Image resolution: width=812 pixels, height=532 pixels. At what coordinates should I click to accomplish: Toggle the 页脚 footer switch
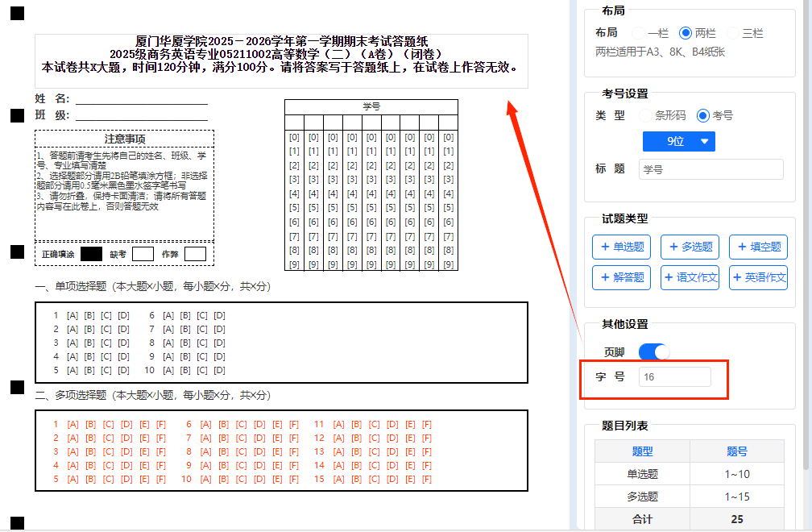(653, 352)
